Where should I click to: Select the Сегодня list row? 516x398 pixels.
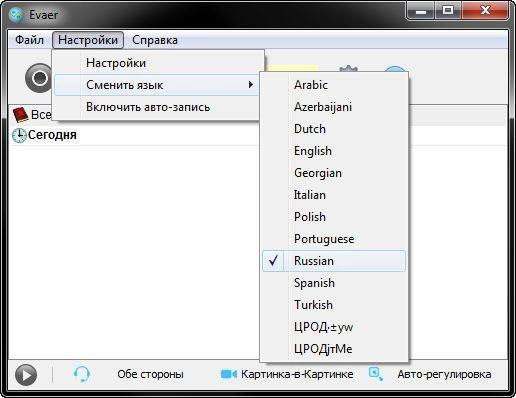[135, 135]
